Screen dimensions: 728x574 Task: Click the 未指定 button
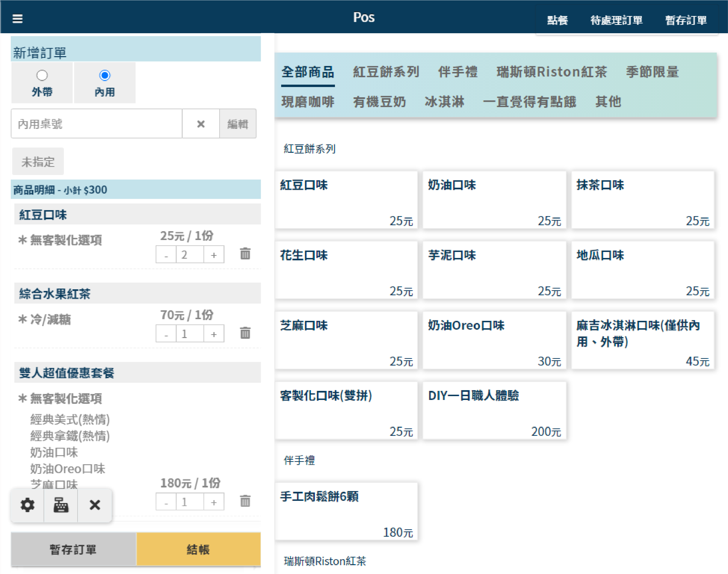pos(38,161)
